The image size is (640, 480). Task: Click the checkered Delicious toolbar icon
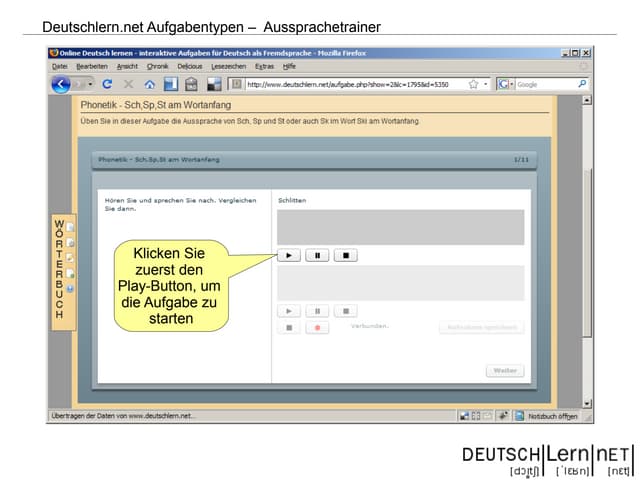(214, 84)
